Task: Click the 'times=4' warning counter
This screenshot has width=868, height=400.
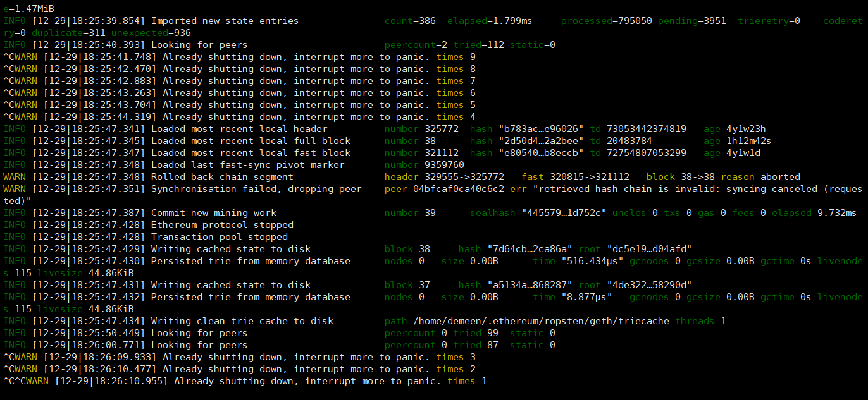Action: pos(456,117)
